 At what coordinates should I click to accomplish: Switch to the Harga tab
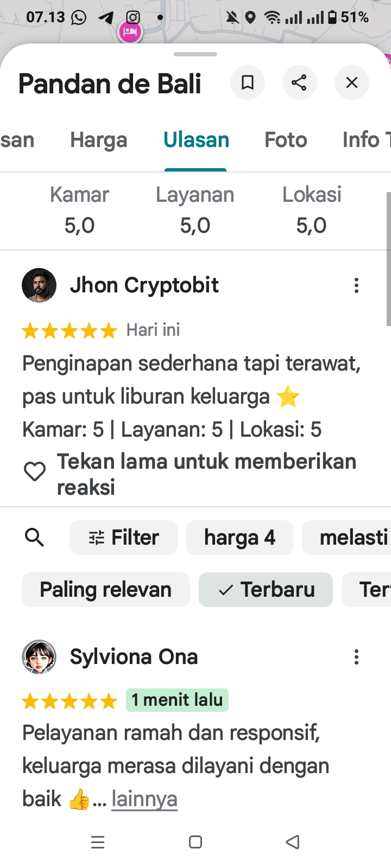pyautogui.click(x=99, y=140)
